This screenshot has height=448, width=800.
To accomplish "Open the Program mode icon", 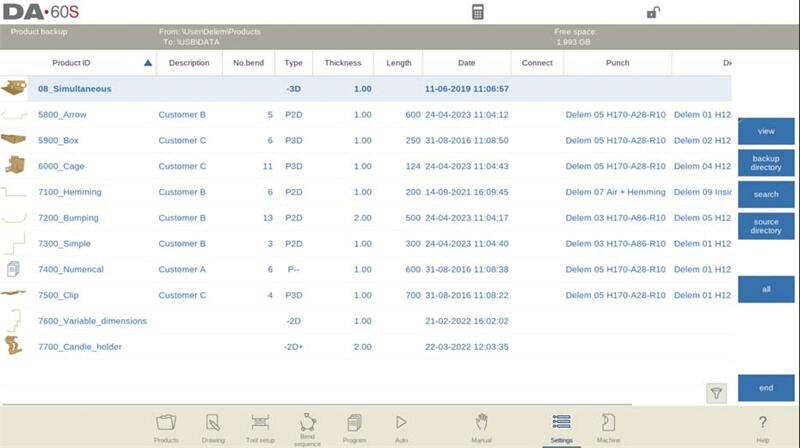I will click(x=354, y=427).
